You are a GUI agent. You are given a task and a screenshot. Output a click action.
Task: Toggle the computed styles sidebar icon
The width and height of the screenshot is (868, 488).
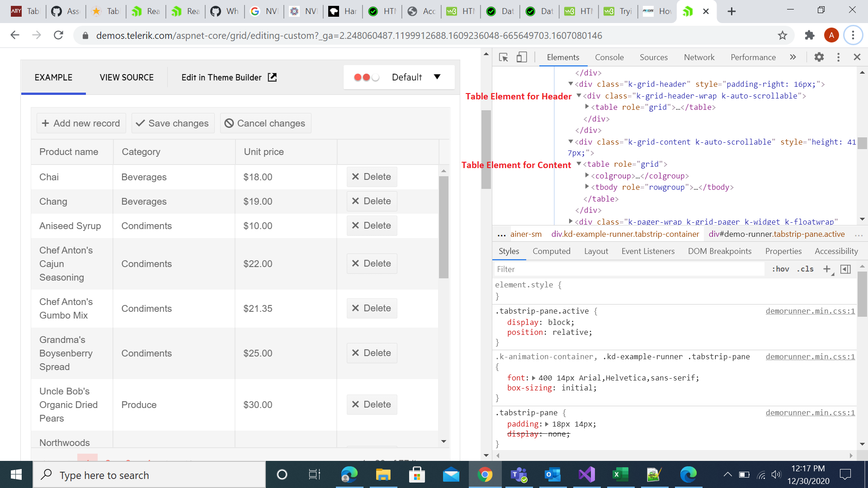845,269
